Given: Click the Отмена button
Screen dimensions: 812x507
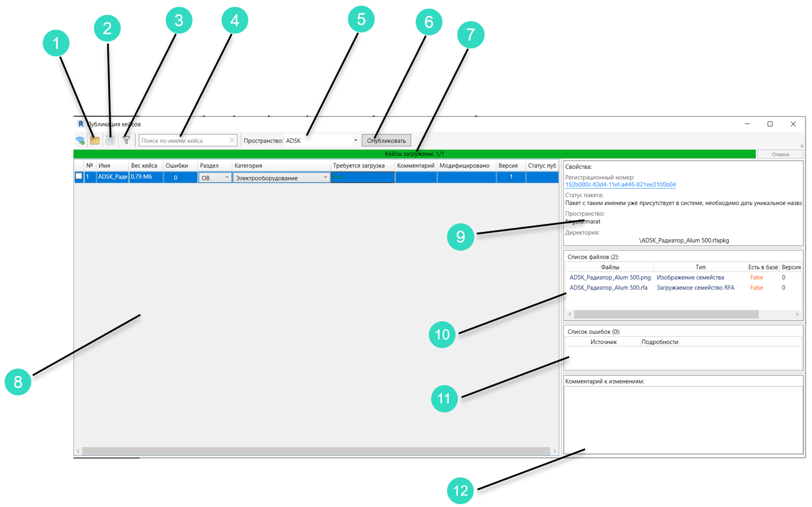Looking at the screenshot, I should pyautogui.click(x=780, y=154).
